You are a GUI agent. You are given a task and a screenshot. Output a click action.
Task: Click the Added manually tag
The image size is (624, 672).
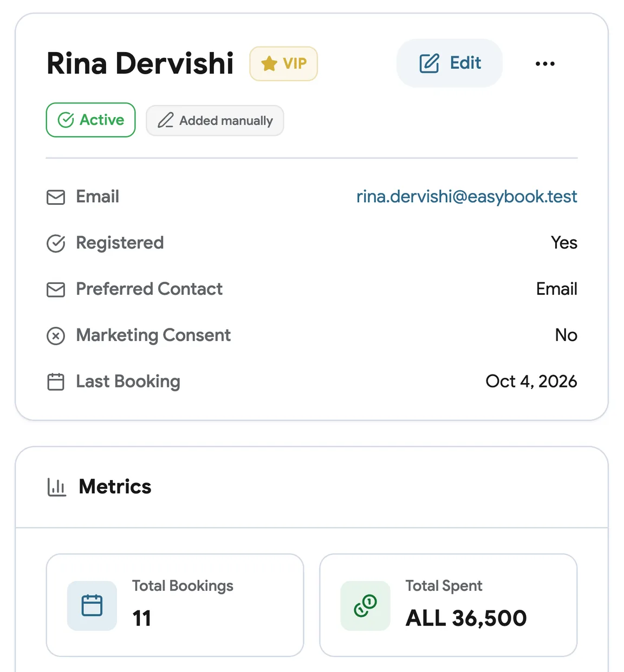(215, 120)
